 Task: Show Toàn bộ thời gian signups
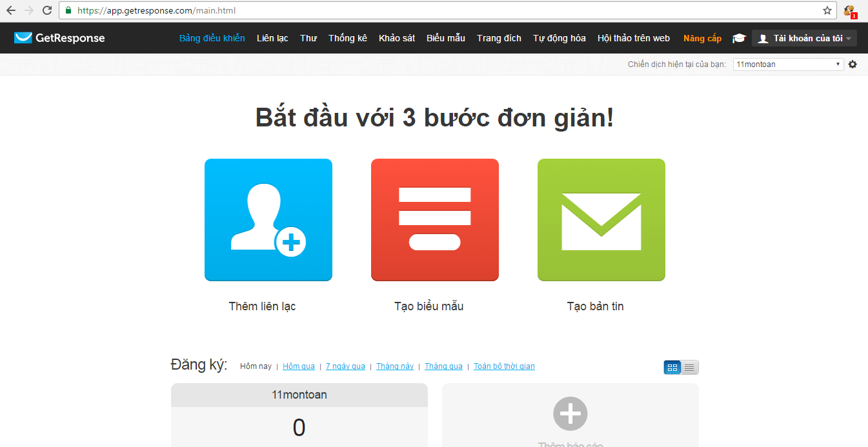504,366
